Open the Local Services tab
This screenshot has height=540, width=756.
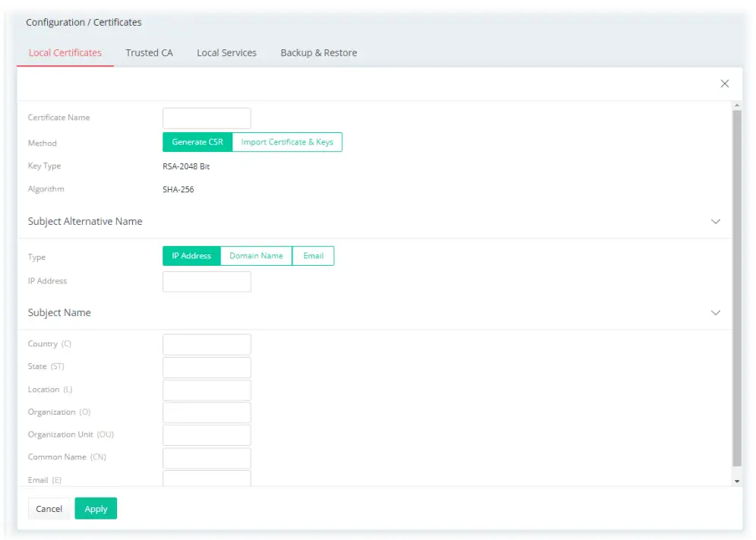coord(226,52)
